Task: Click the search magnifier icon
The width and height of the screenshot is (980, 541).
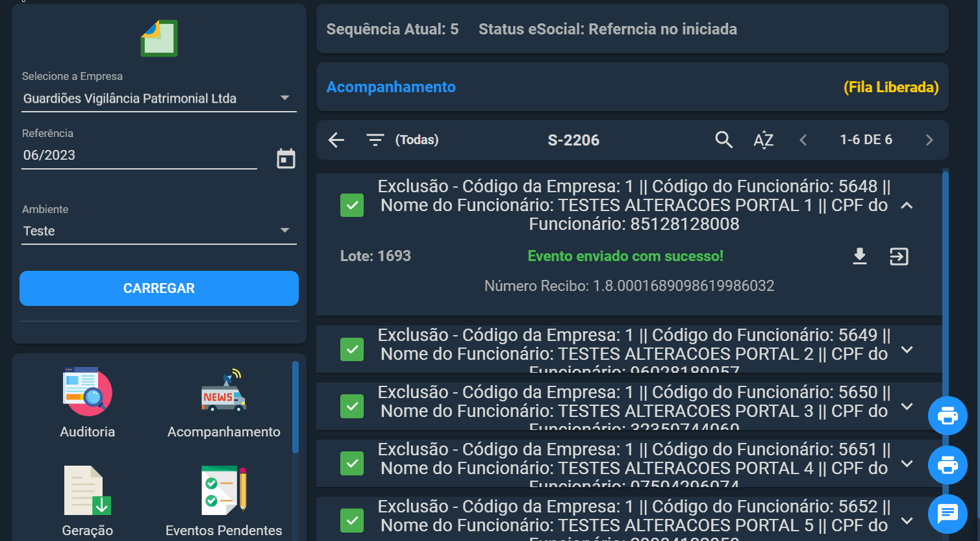Action: (x=723, y=140)
